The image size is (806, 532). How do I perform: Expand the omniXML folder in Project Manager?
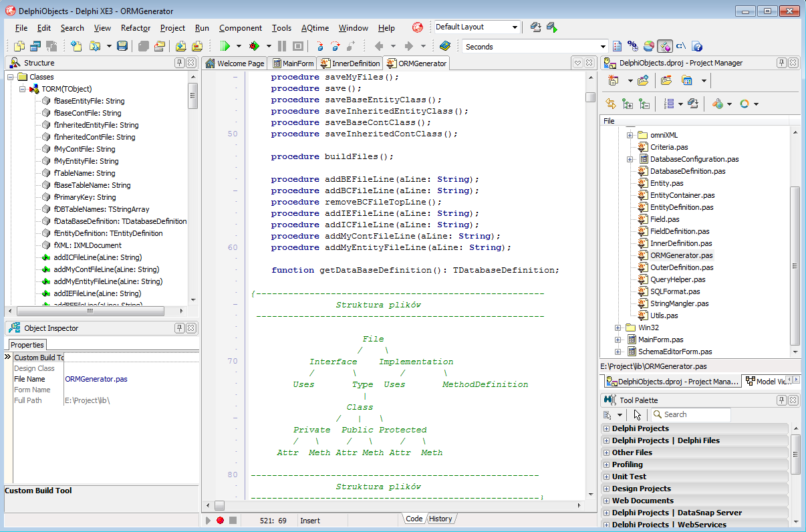(x=630, y=135)
